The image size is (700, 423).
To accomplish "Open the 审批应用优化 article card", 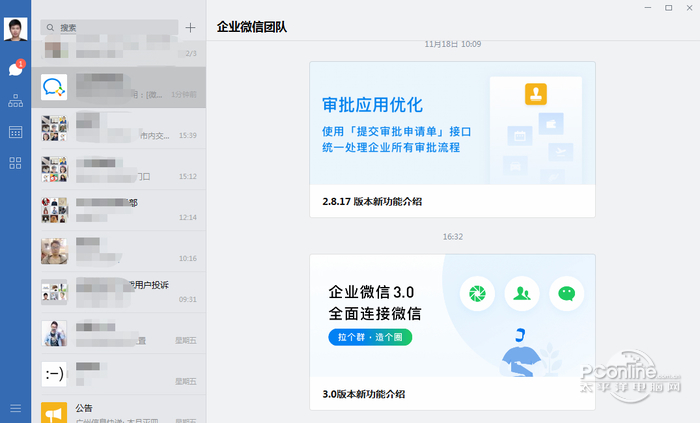I will coord(452,139).
